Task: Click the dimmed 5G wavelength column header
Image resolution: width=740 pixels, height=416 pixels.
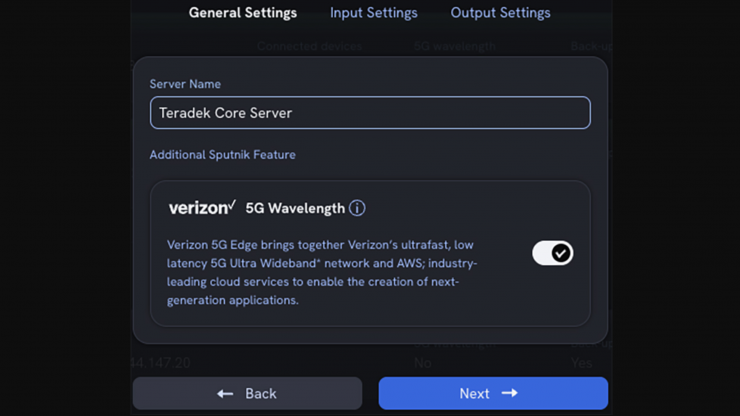Action: pos(457,46)
